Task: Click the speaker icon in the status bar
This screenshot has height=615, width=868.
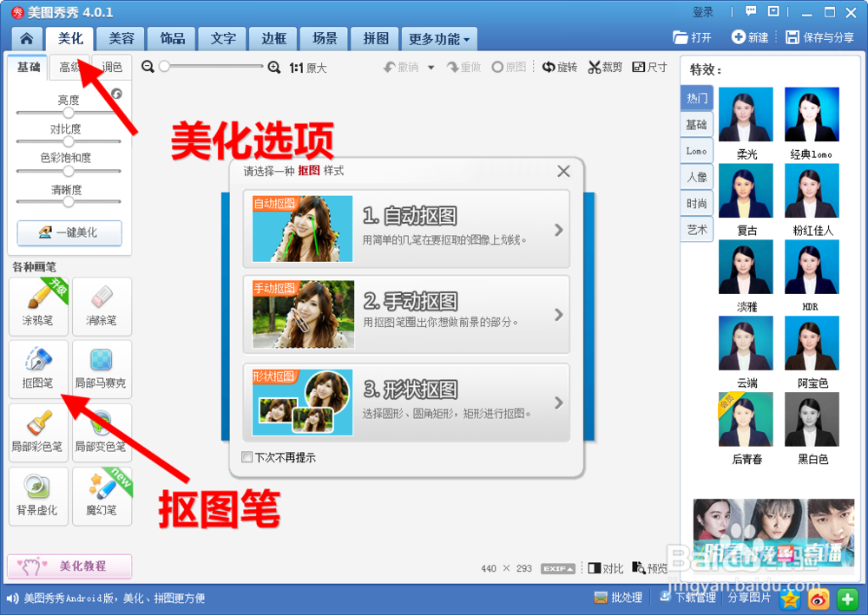Action: click(x=12, y=599)
